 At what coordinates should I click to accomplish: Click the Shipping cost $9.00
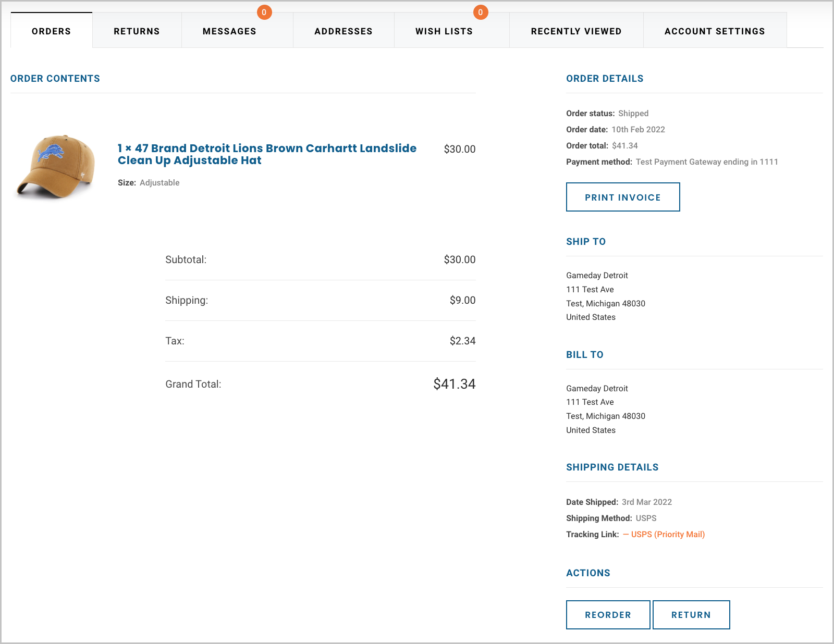(x=463, y=300)
